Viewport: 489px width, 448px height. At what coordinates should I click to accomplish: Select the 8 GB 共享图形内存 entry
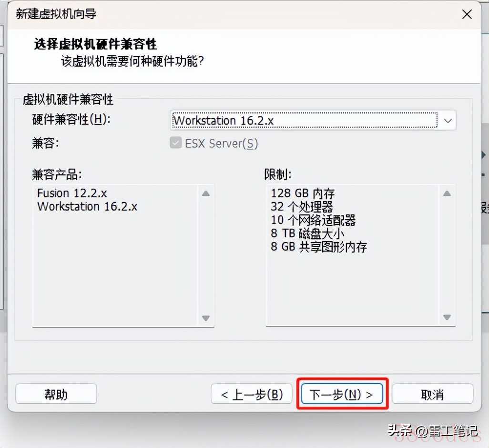coord(319,247)
